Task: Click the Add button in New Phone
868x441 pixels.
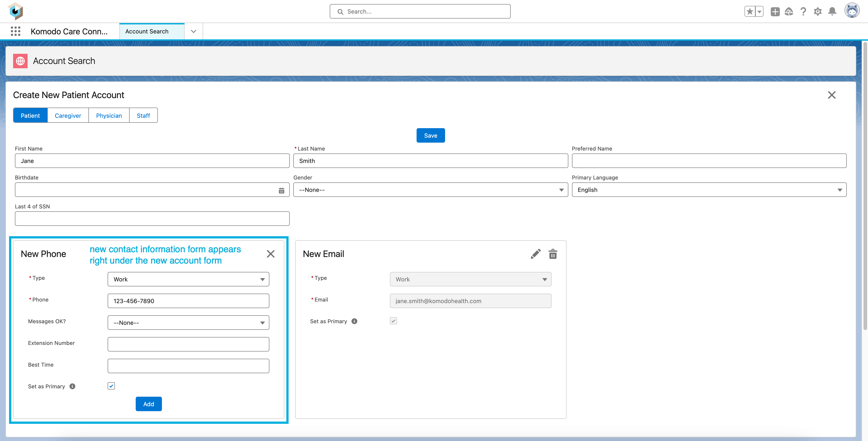Action: (x=149, y=404)
